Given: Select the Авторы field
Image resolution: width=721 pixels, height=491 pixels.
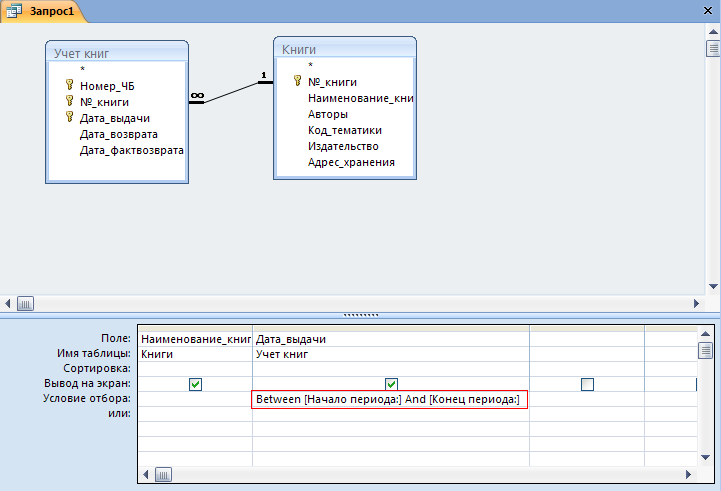Looking at the screenshot, I should click(328, 114).
